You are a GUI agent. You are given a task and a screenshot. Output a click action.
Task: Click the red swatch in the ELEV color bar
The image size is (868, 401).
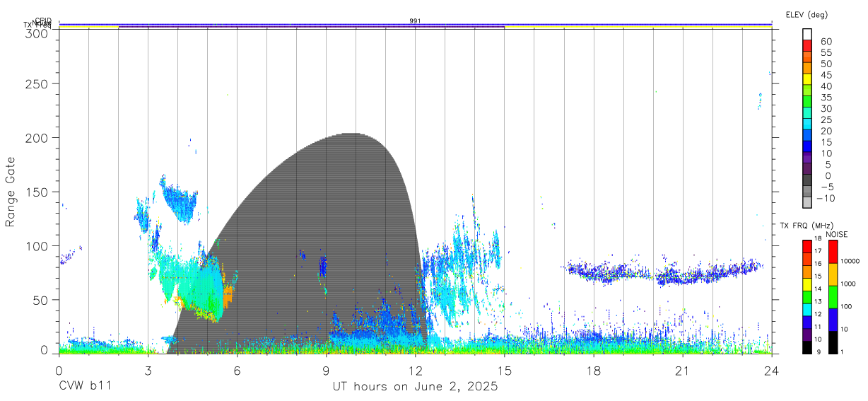tap(807, 45)
